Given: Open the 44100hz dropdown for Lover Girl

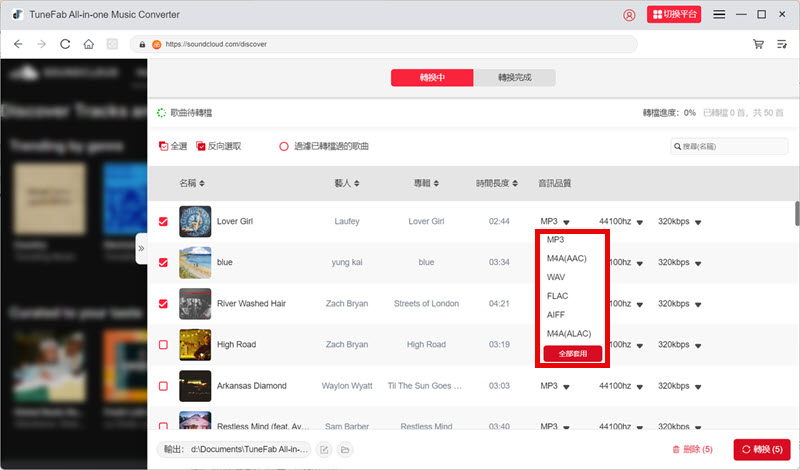Looking at the screenshot, I should click(621, 221).
